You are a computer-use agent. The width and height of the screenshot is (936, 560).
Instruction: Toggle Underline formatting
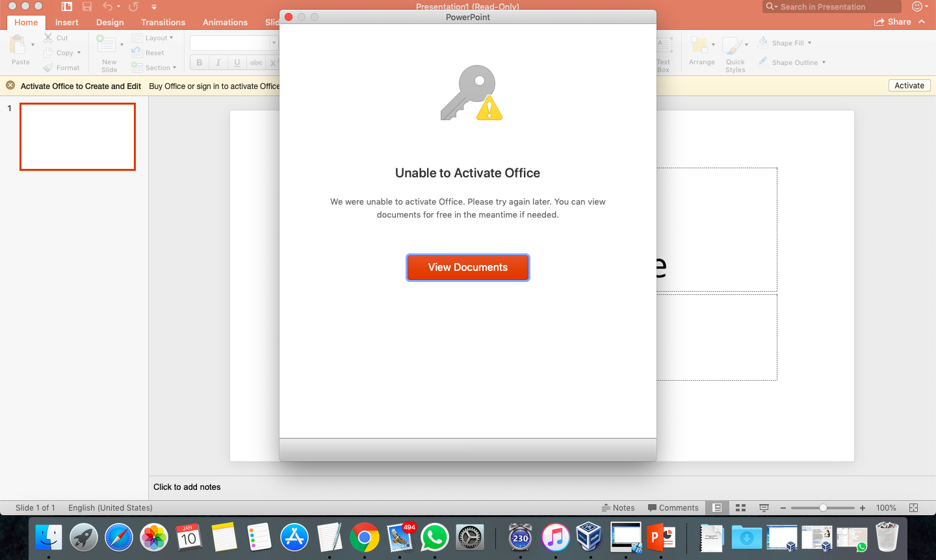point(237,62)
